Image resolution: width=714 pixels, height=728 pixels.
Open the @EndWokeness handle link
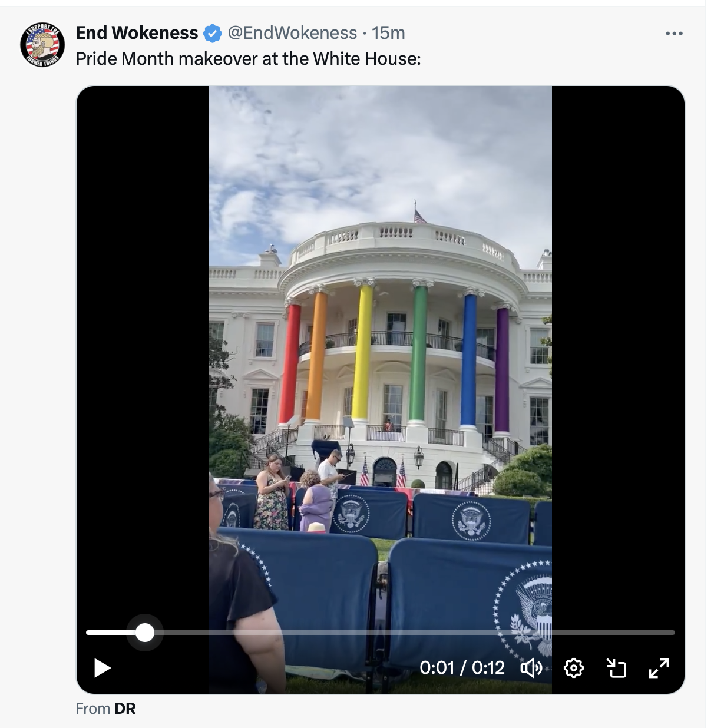[292, 33]
